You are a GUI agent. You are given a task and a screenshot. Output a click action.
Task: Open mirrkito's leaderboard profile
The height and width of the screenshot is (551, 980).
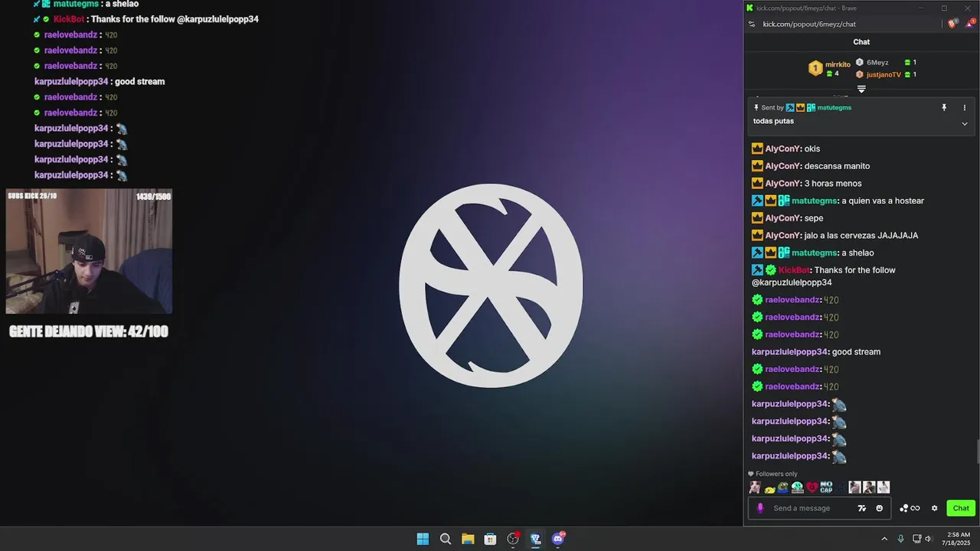tap(838, 64)
